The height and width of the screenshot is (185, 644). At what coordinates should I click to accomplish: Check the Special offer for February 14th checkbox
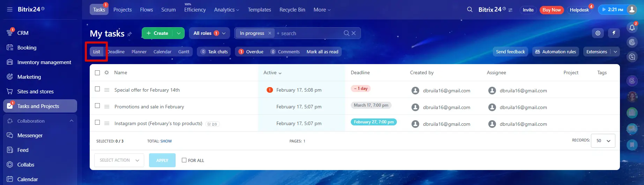[97, 89]
